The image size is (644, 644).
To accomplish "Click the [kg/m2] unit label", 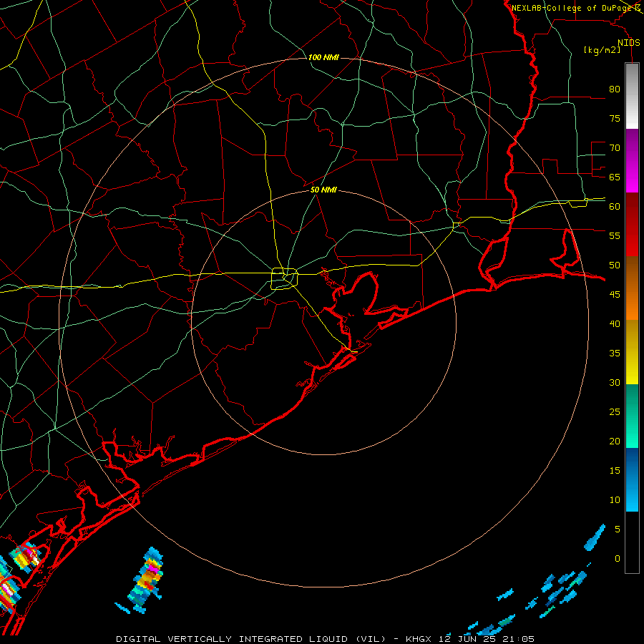I will pos(602,50).
